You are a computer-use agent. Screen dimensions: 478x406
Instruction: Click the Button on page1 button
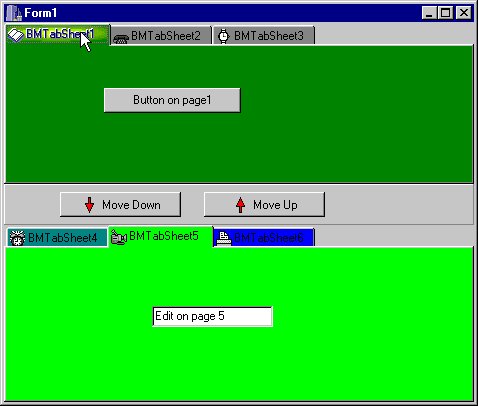(172, 100)
